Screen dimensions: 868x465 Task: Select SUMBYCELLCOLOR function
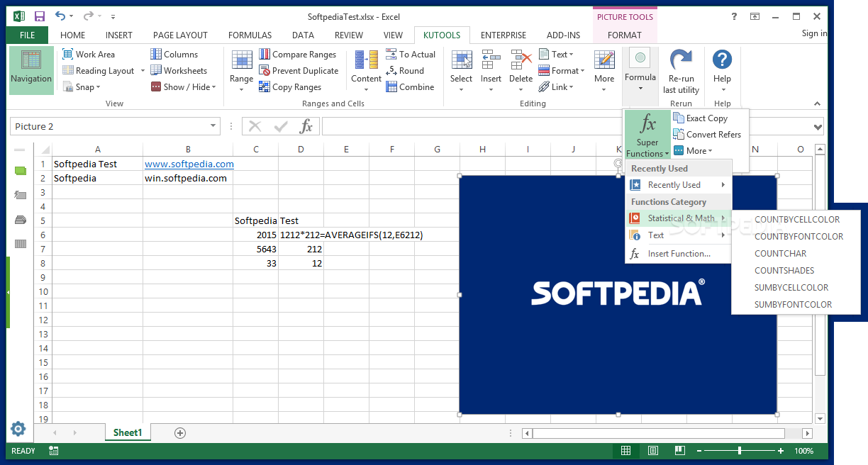click(x=796, y=288)
